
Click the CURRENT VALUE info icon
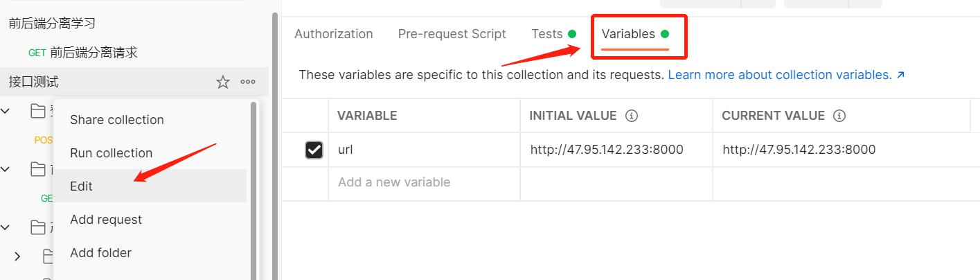coord(839,116)
